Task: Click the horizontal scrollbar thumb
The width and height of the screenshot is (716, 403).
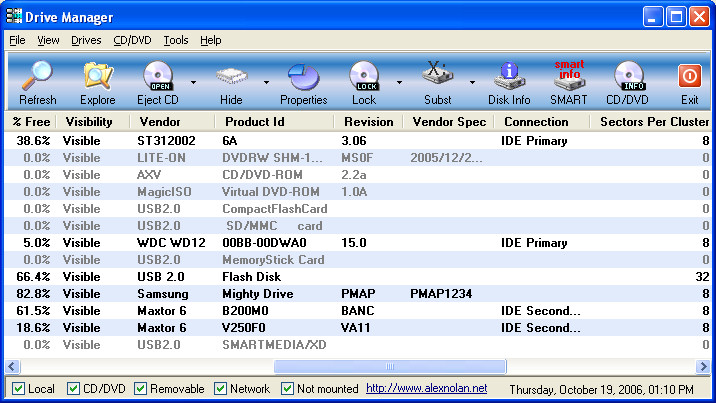Action: [x=390, y=366]
